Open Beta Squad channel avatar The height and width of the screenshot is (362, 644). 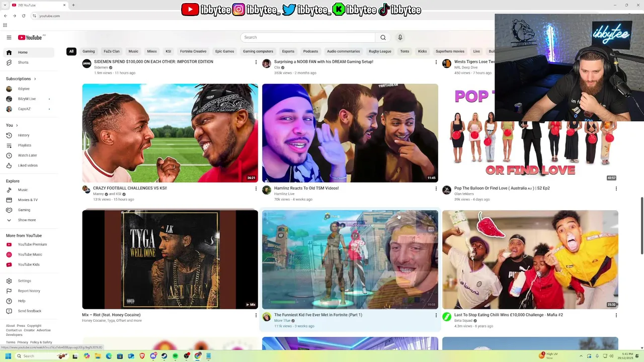447,317
